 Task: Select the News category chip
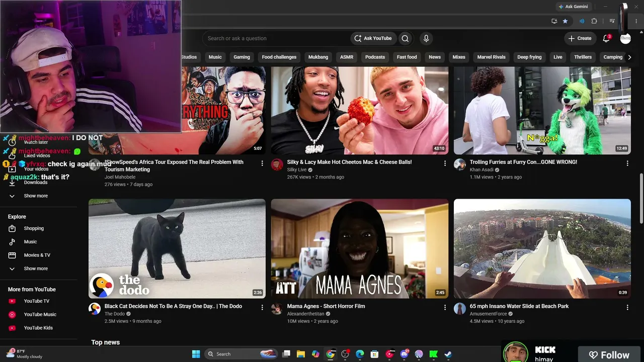tap(435, 57)
